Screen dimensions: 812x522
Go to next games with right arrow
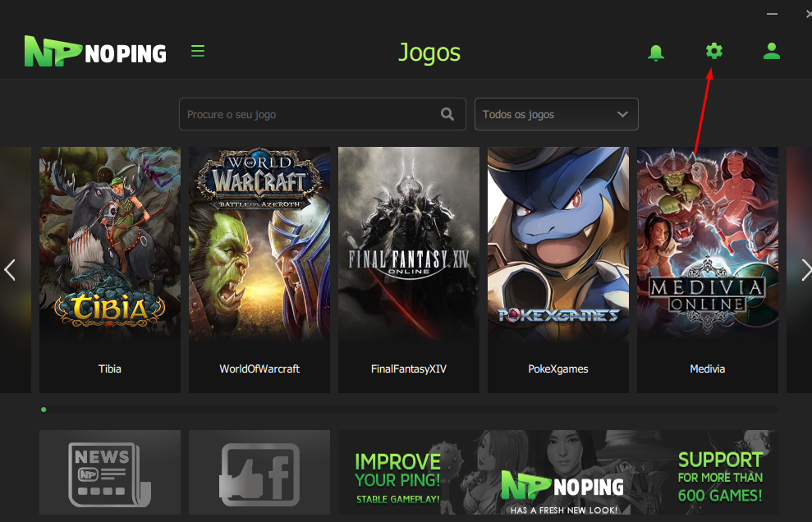tap(805, 270)
